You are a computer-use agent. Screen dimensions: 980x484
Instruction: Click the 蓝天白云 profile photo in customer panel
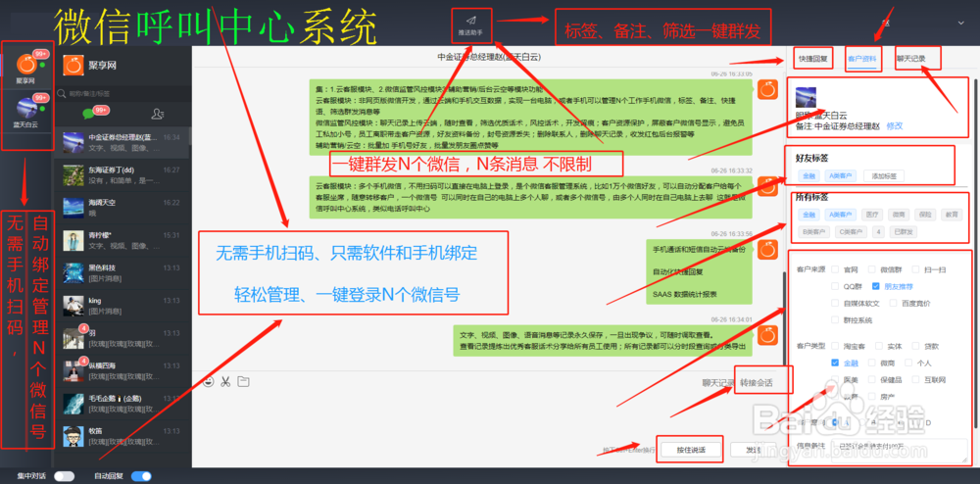[x=806, y=97]
